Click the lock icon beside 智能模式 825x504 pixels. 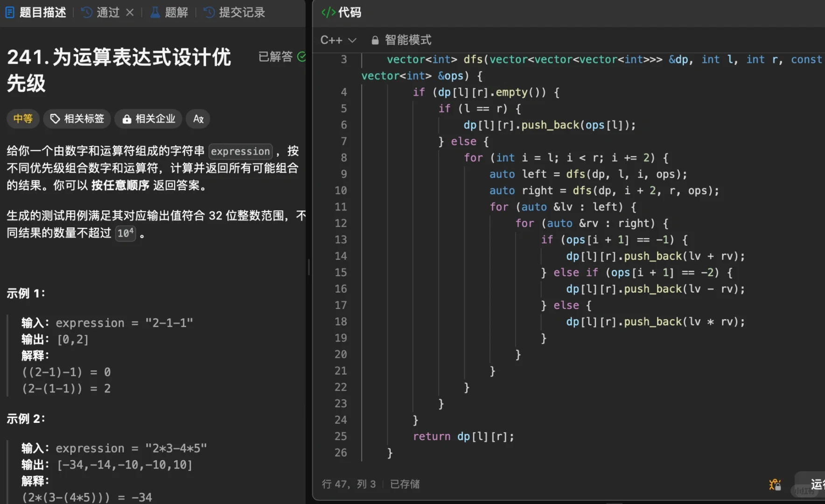375,40
